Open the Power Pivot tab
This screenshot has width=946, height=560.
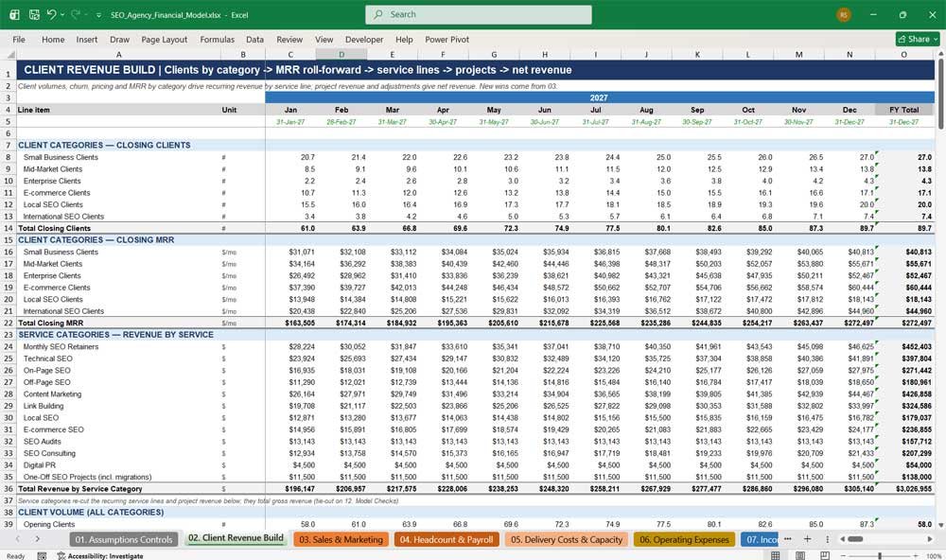[447, 39]
